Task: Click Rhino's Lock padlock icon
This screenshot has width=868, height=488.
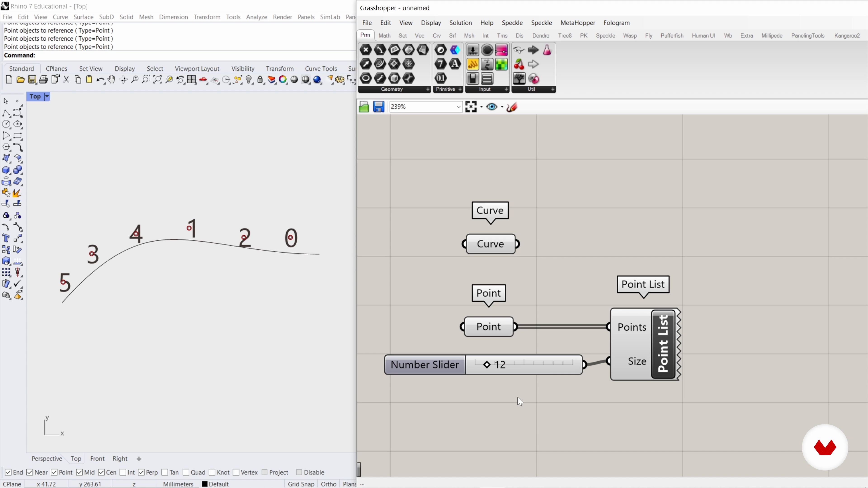Action: (260, 80)
